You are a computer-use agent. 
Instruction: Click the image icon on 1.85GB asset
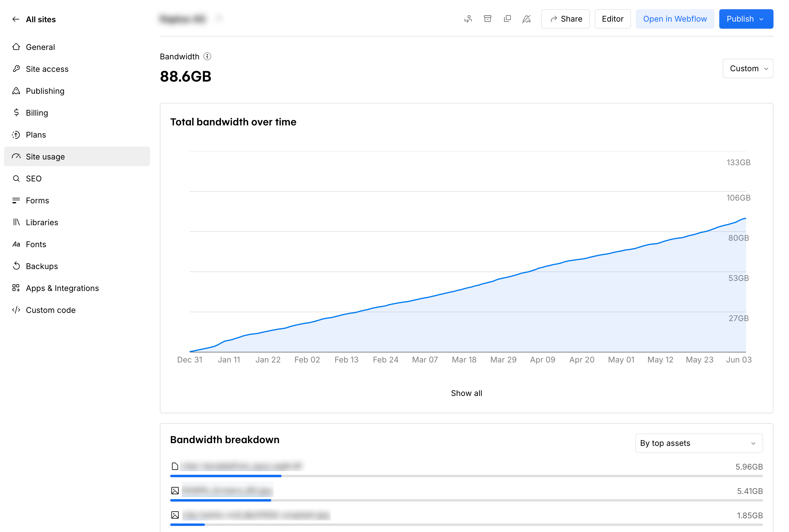click(175, 515)
